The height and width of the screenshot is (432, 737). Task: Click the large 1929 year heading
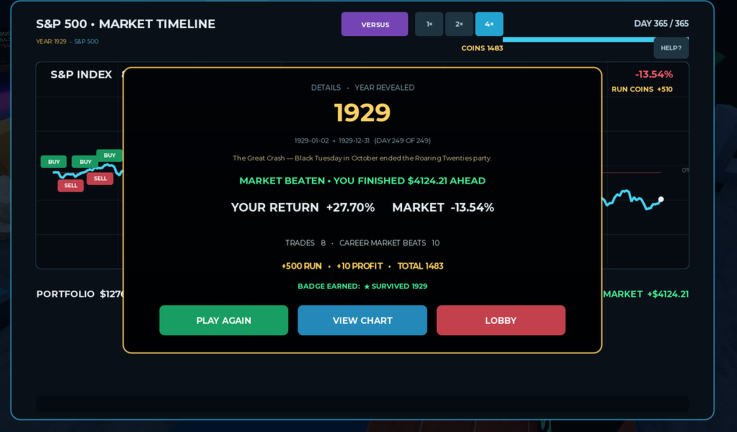[x=362, y=113]
